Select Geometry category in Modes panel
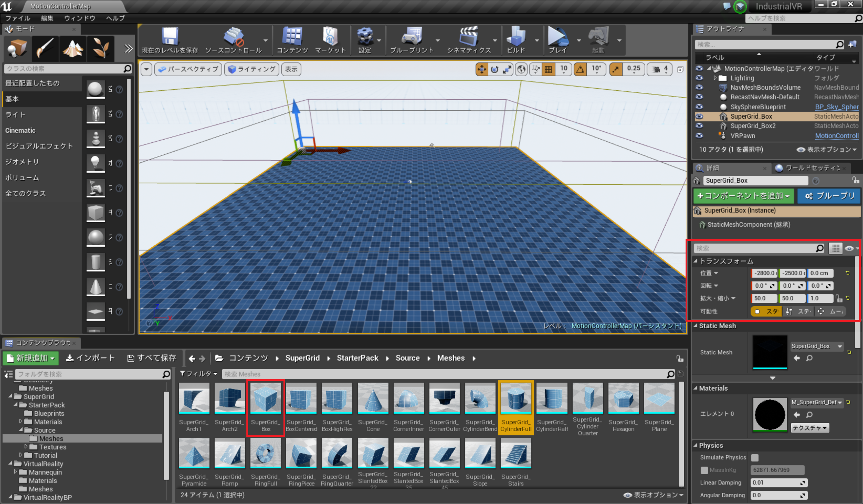This screenshot has width=863, height=504. [x=22, y=162]
